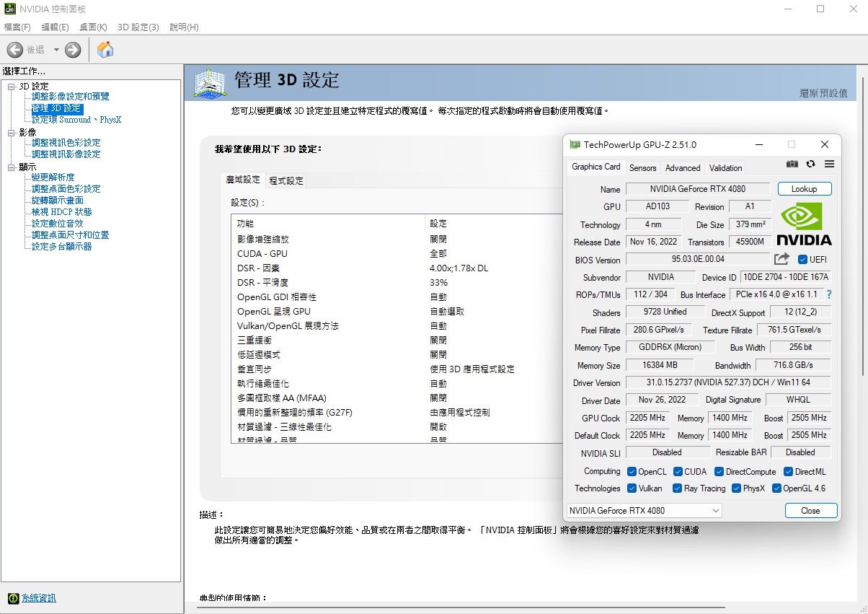Select 調整影像設定和預覽 in tree
The image size is (868, 614).
pos(70,97)
